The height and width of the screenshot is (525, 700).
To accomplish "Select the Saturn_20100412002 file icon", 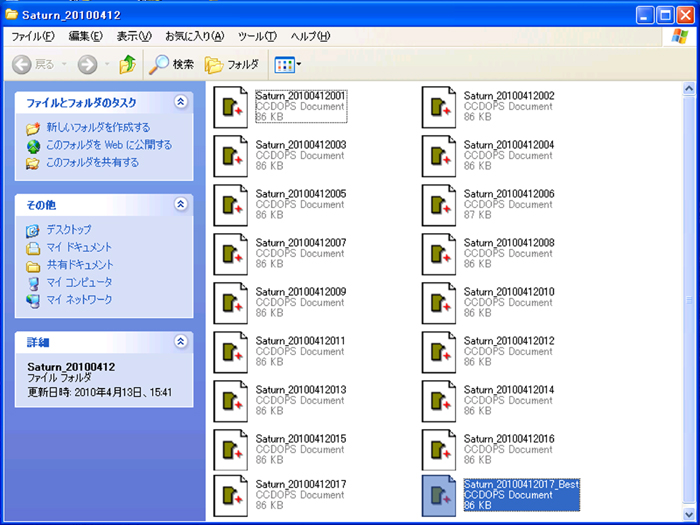I will pos(439,107).
